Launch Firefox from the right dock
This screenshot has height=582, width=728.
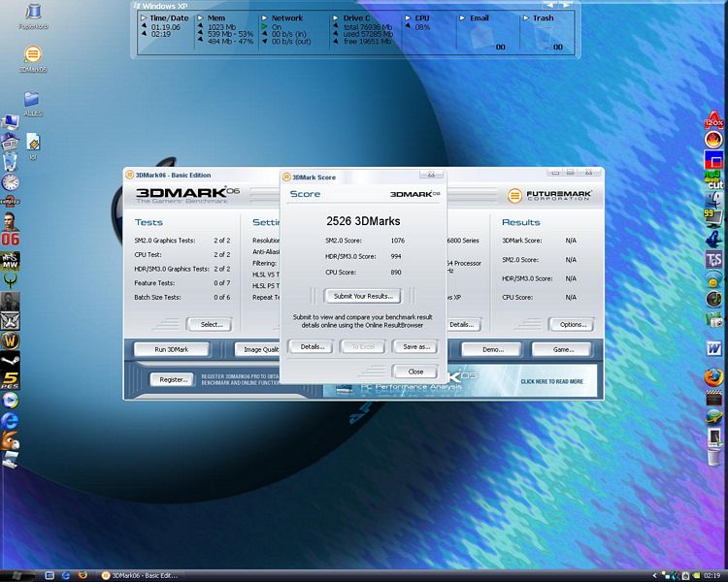point(713,377)
